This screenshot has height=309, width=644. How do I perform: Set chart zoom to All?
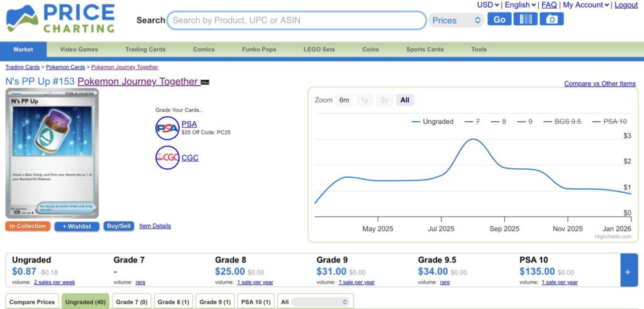pos(404,100)
